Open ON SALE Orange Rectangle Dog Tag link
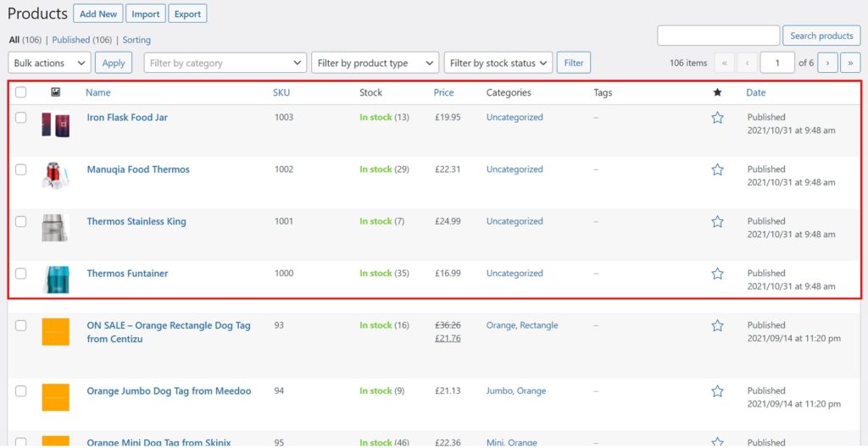Viewport: 868px width, 448px height. 169,332
